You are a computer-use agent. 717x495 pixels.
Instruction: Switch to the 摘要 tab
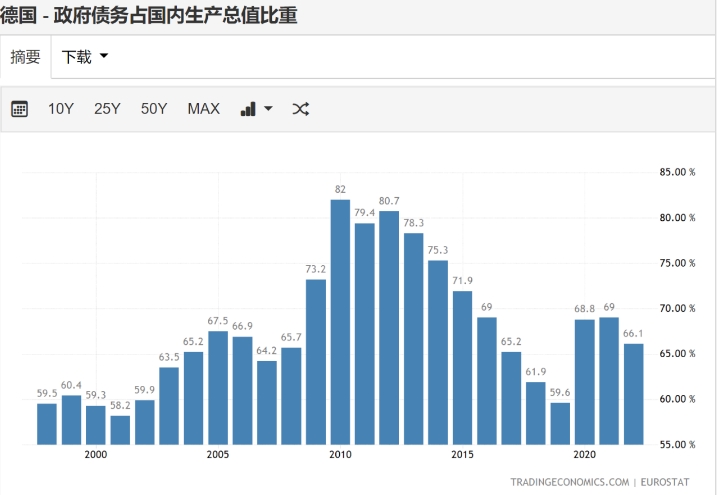(25, 57)
